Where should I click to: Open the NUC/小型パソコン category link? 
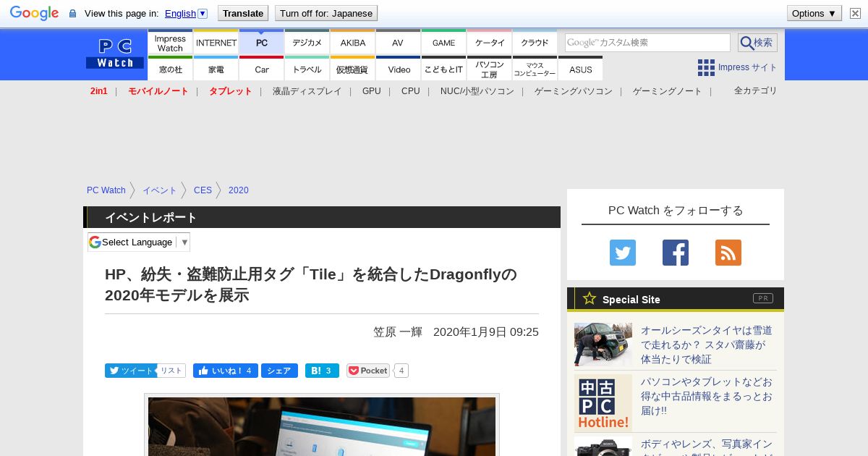(x=477, y=91)
